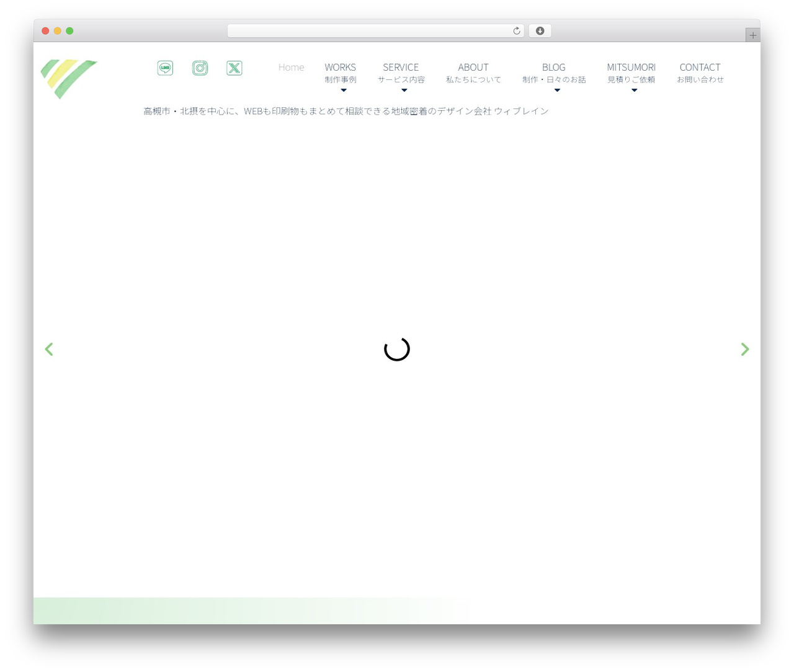Open the SERVICE サービス内容 menu

pos(401,73)
